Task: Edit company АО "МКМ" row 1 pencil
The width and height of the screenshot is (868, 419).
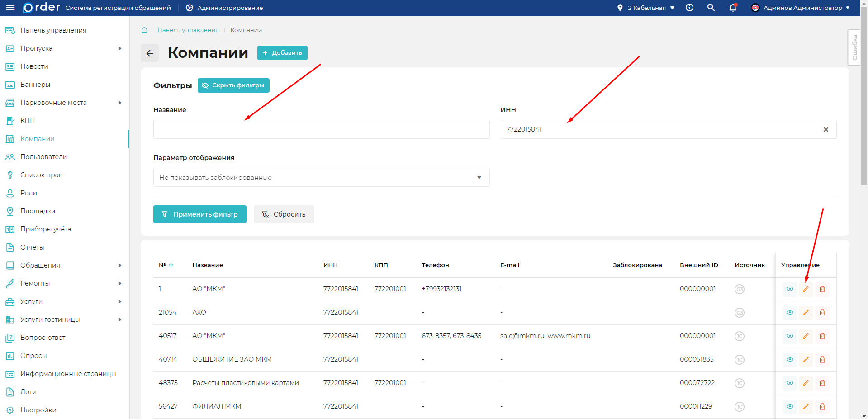Action: click(806, 289)
